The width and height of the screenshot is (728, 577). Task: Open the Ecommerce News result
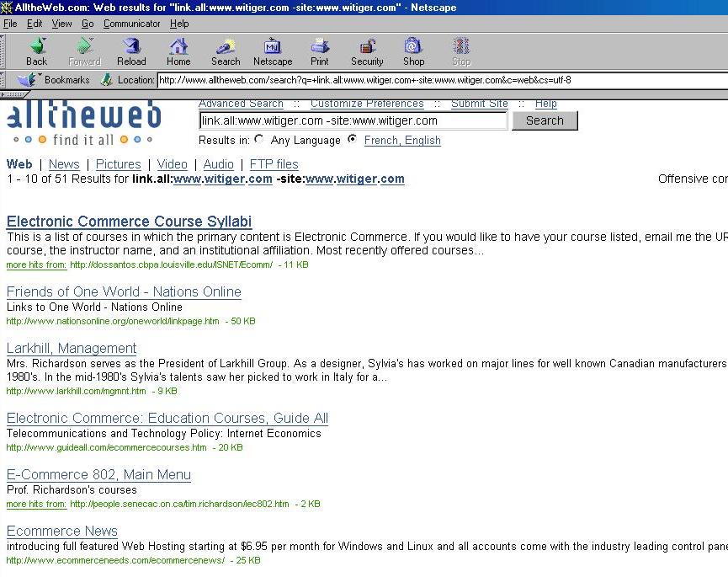(x=62, y=531)
